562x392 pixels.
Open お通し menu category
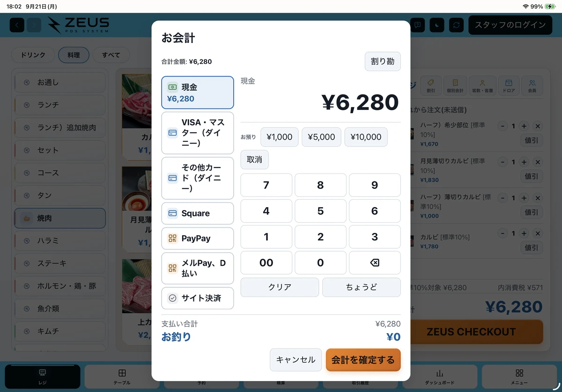click(60, 82)
